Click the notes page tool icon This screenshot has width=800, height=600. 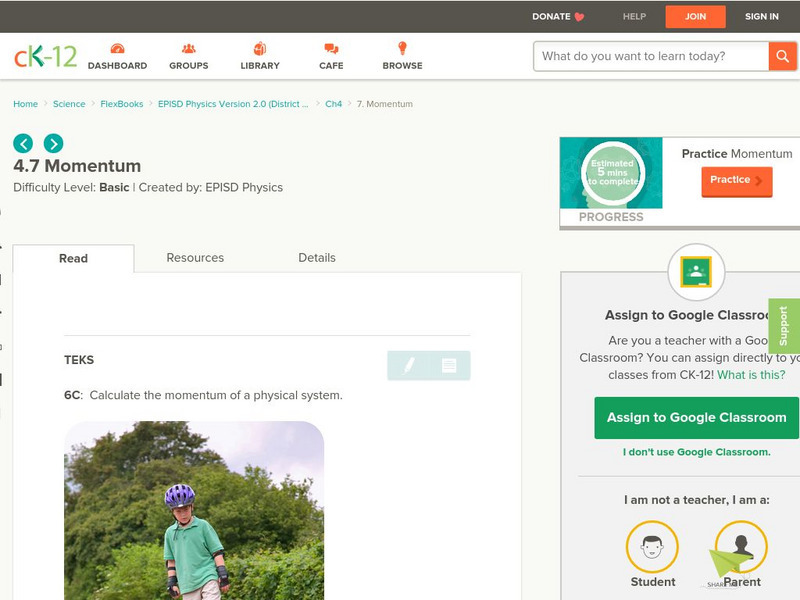pos(449,365)
